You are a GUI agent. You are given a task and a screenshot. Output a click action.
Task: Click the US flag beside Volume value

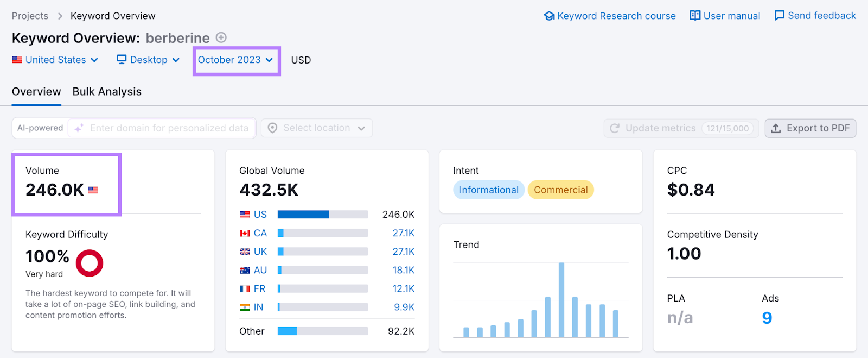(x=93, y=190)
